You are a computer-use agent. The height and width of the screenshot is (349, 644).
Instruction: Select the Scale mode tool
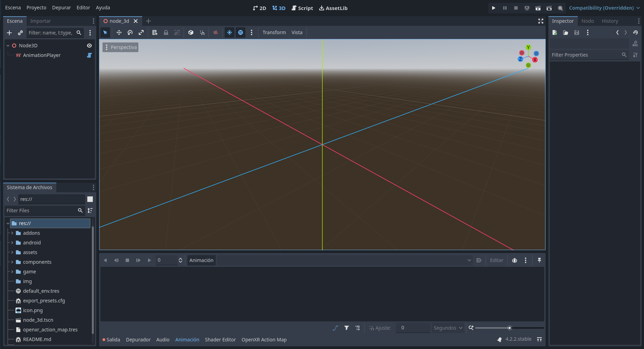tap(141, 32)
